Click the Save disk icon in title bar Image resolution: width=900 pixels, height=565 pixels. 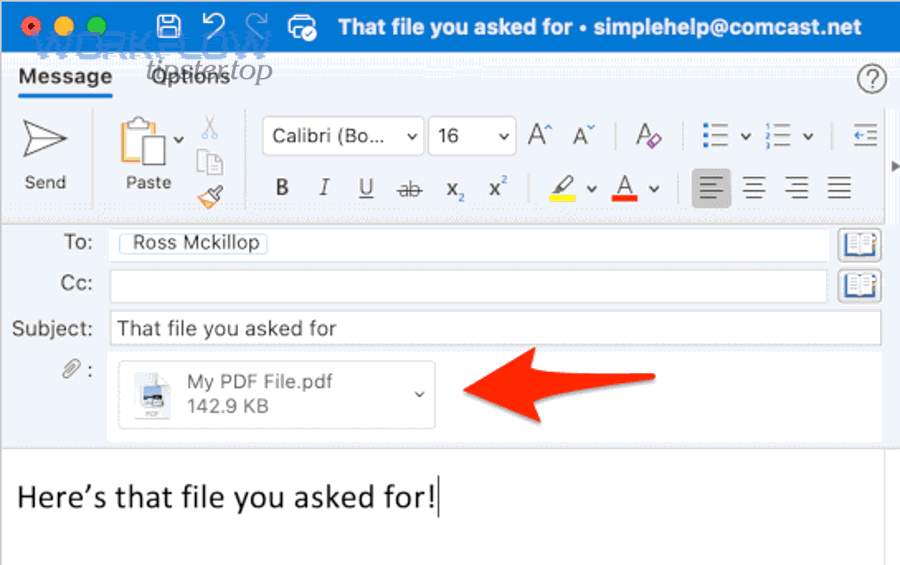tap(168, 26)
